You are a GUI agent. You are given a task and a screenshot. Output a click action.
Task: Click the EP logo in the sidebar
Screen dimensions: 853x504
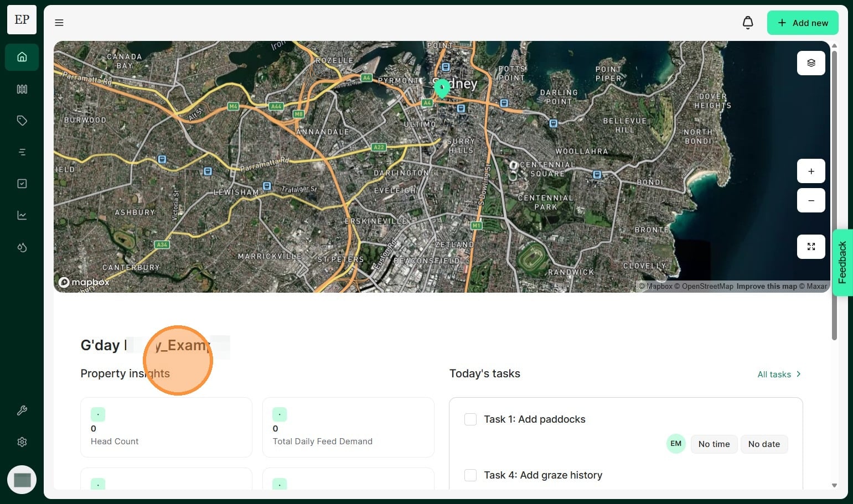[22, 20]
